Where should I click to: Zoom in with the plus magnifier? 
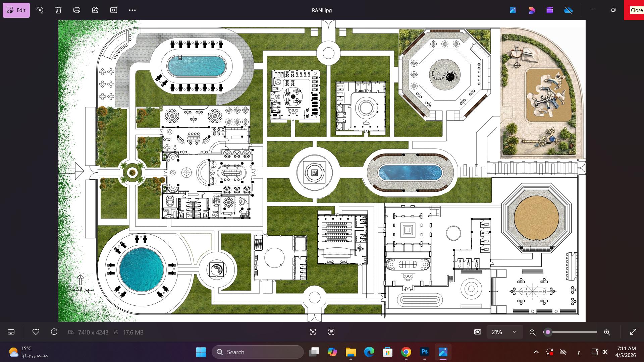pos(607,333)
